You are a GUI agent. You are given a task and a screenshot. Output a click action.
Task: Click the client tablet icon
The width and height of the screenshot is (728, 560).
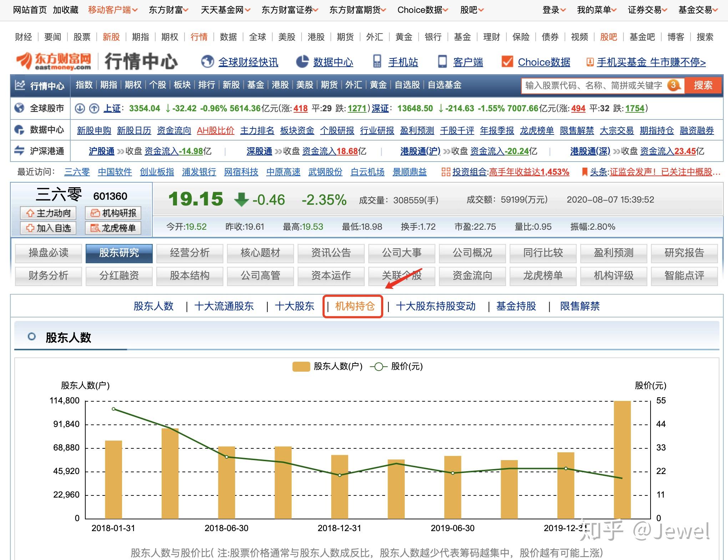(x=442, y=62)
